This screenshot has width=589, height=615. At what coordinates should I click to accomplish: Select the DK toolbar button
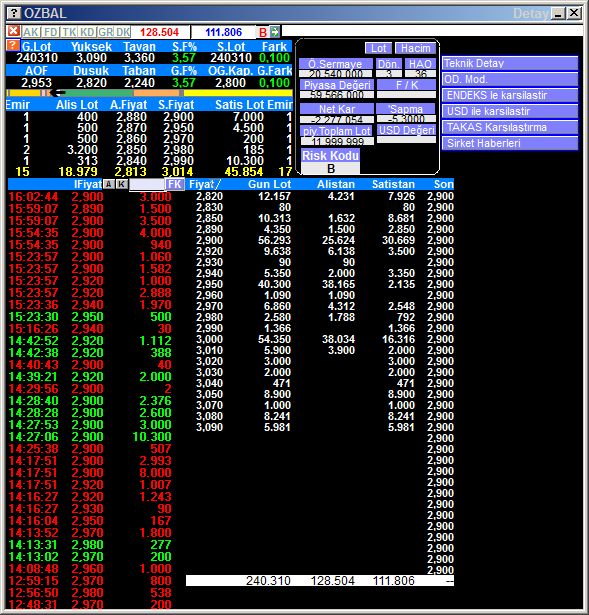(x=123, y=32)
